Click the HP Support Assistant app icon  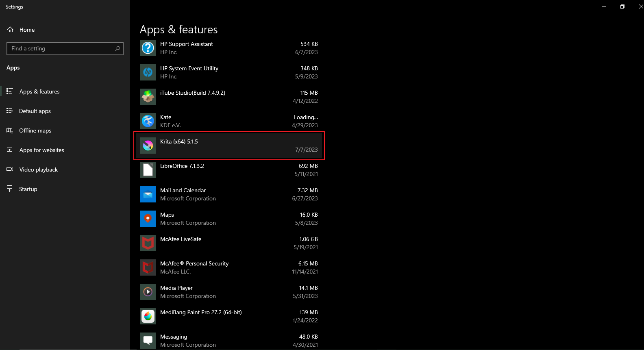click(148, 48)
